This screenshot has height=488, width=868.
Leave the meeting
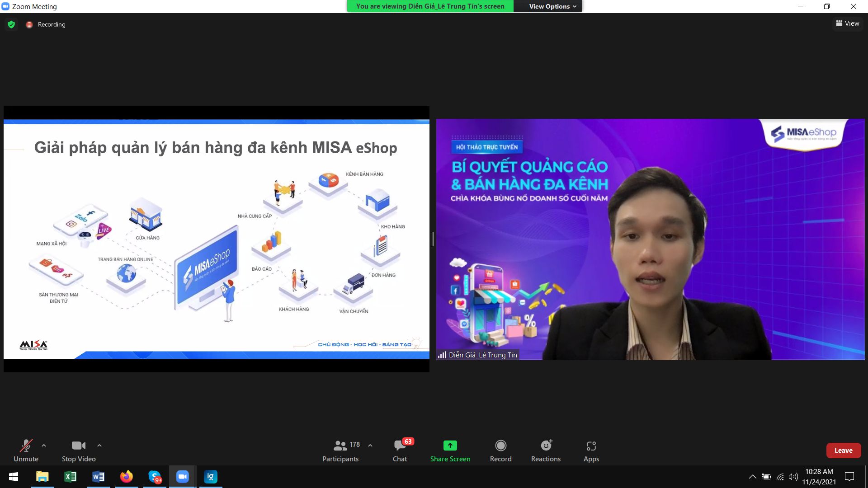pos(843,450)
